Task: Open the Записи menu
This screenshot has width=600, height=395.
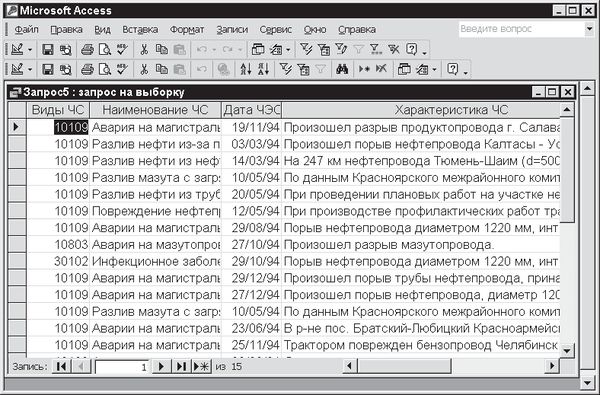Action: point(232,29)
